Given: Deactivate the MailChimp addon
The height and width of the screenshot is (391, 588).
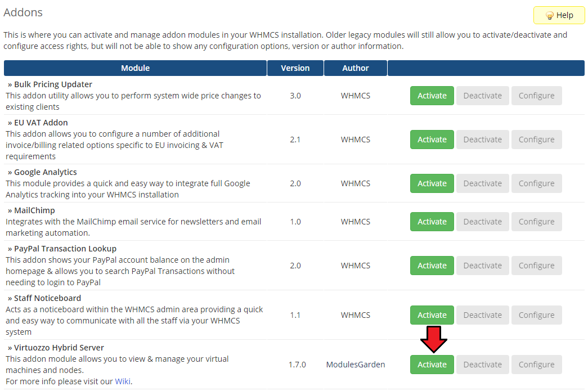Looking at the screenshot, I should coord(482,222).
